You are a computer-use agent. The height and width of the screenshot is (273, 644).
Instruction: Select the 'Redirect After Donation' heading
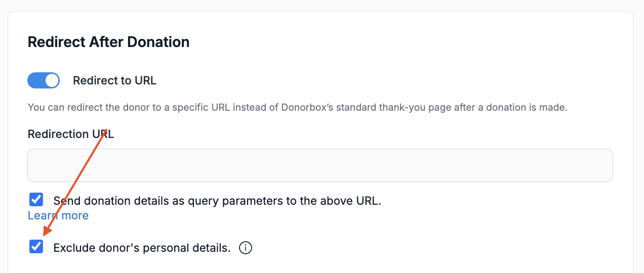click(x=108, y=42)
